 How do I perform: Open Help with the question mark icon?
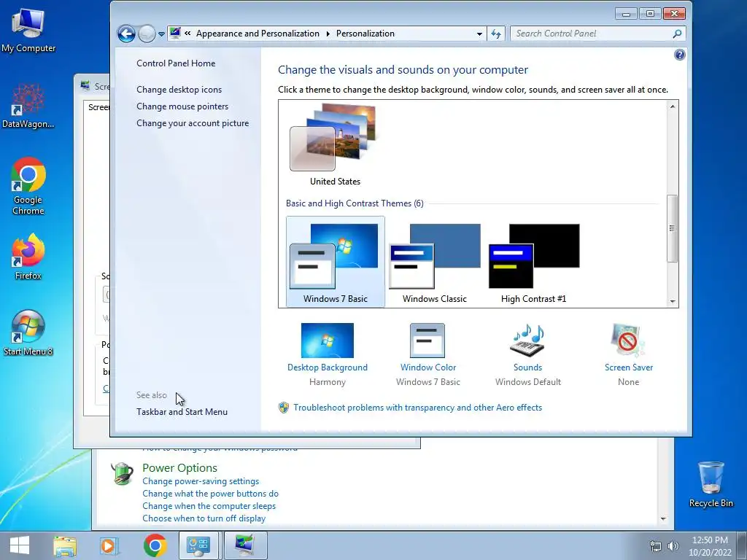(679, 55)
